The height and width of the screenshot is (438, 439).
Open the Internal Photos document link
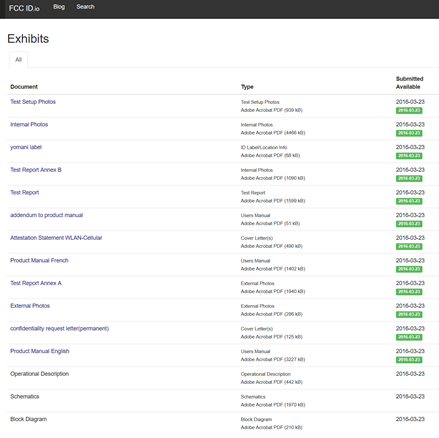[x=29, y=124]
